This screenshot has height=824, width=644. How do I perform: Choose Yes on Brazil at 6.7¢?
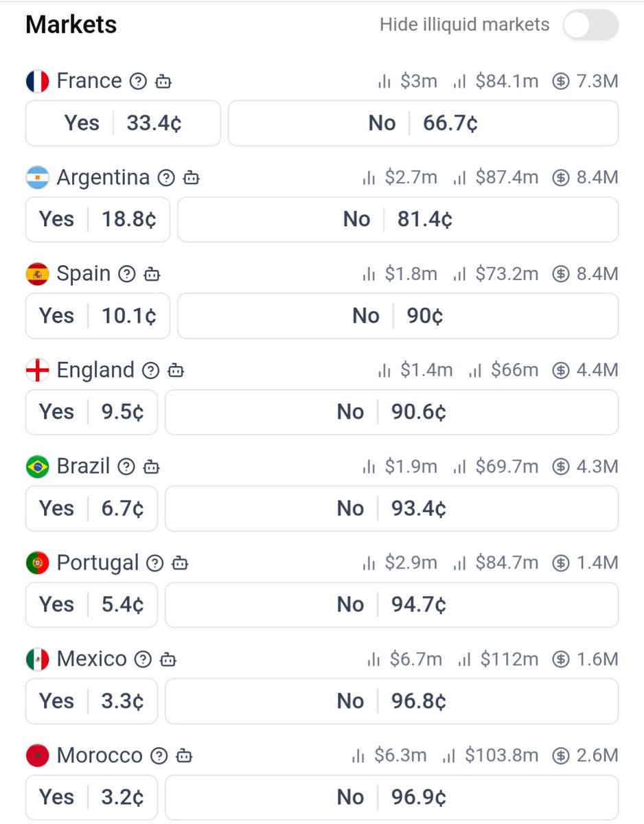pyautogui.click(x=91, y=508)
